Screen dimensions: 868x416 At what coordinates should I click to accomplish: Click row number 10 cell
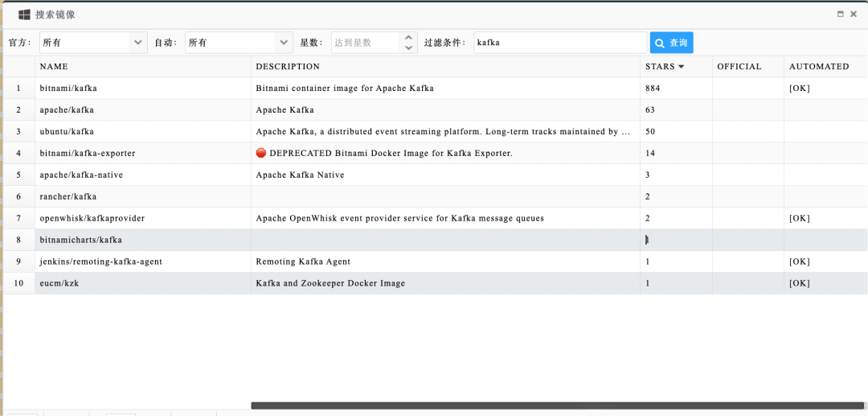[19, 283]
